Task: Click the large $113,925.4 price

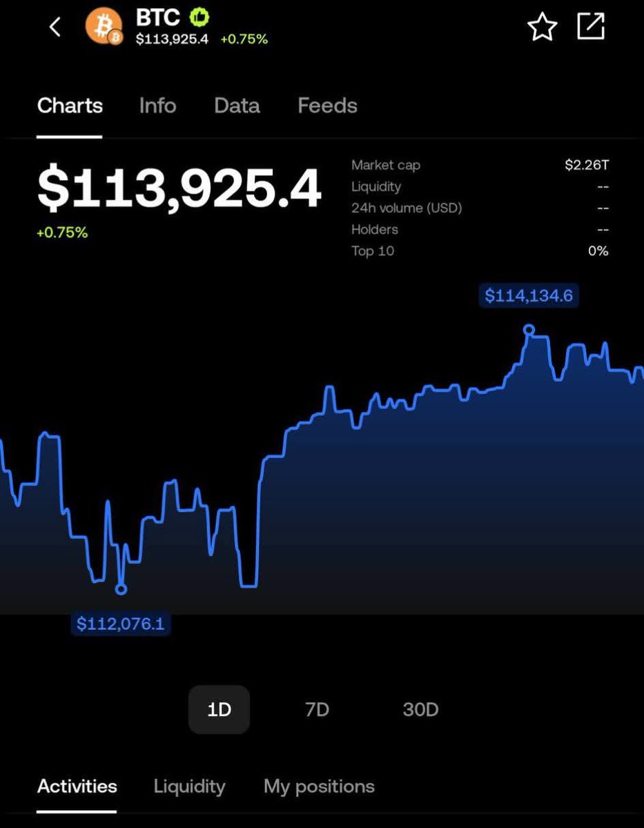Action: (x=179, y=188)
